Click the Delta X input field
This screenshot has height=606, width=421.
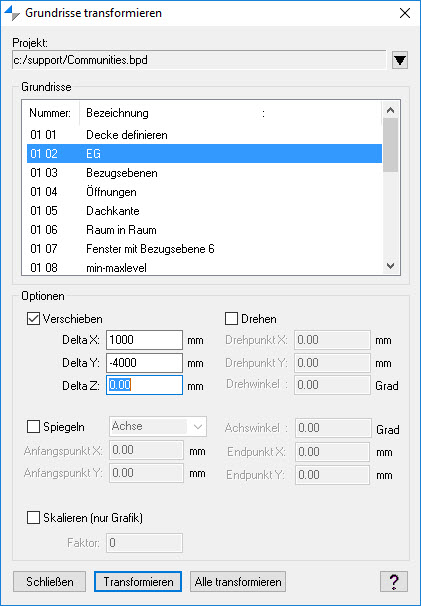[x=144, y=340]
